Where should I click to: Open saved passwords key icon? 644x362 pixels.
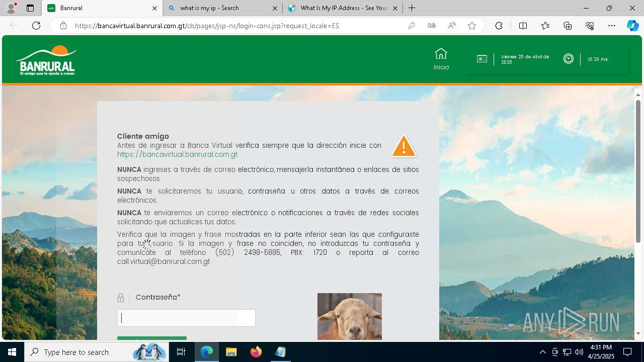(412, 26)
